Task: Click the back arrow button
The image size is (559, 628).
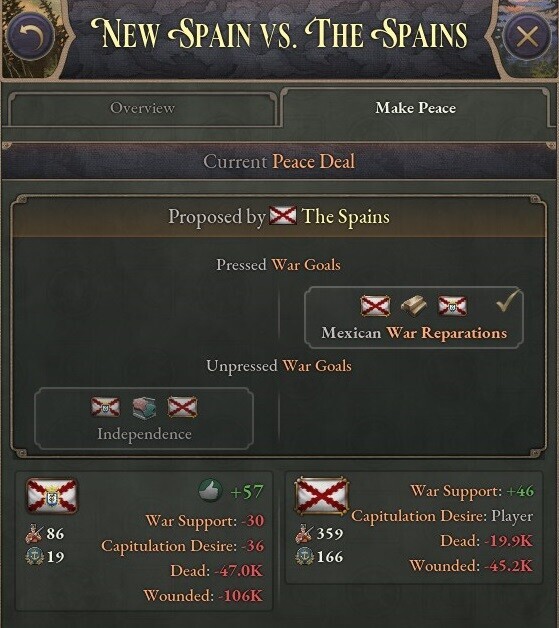Action: point(31,36)
